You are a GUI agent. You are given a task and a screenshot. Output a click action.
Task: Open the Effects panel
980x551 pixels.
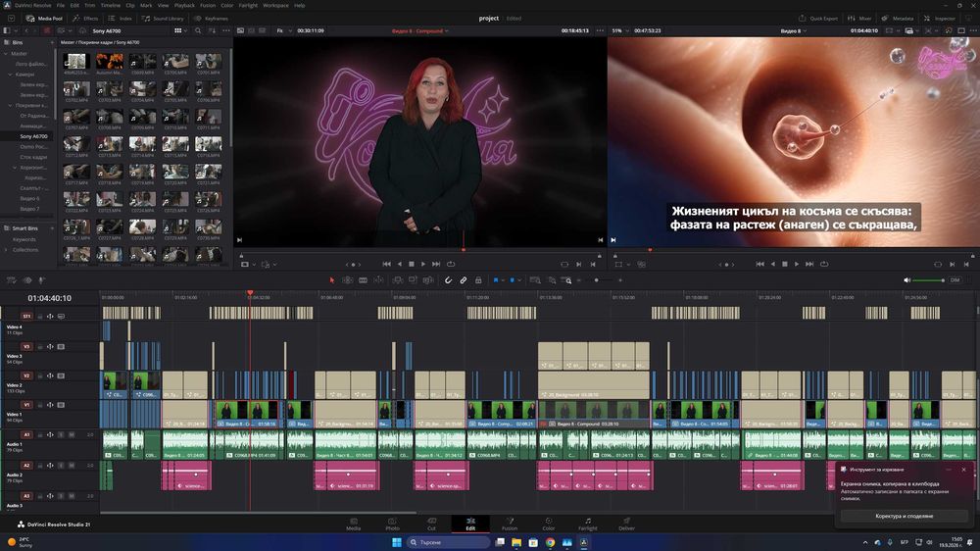(x=85, y=18)
